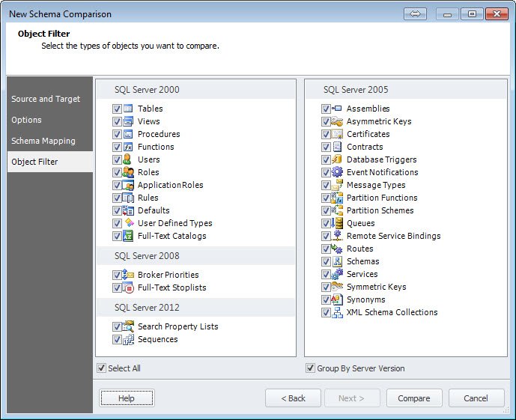Screen dimensions: 516x420
Task: Click the Application Roles icon
Action: pyautogui.click(x=128, y=185)
